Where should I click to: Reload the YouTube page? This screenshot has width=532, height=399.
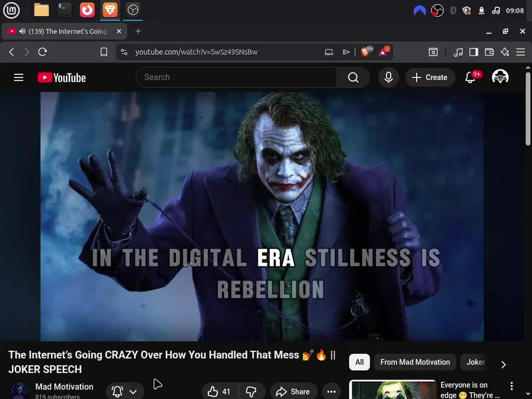[x=43, y=52]
